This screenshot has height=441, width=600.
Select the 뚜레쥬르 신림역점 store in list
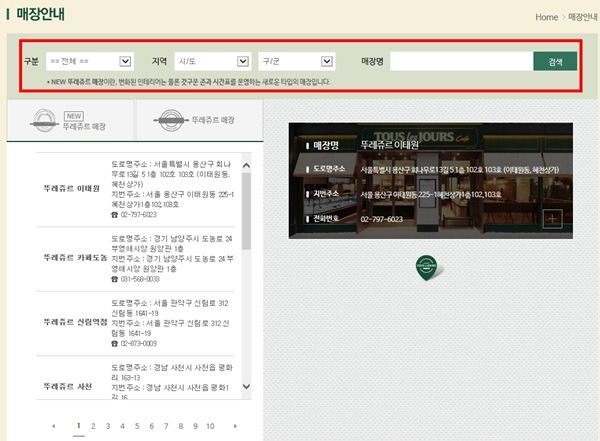75,322
